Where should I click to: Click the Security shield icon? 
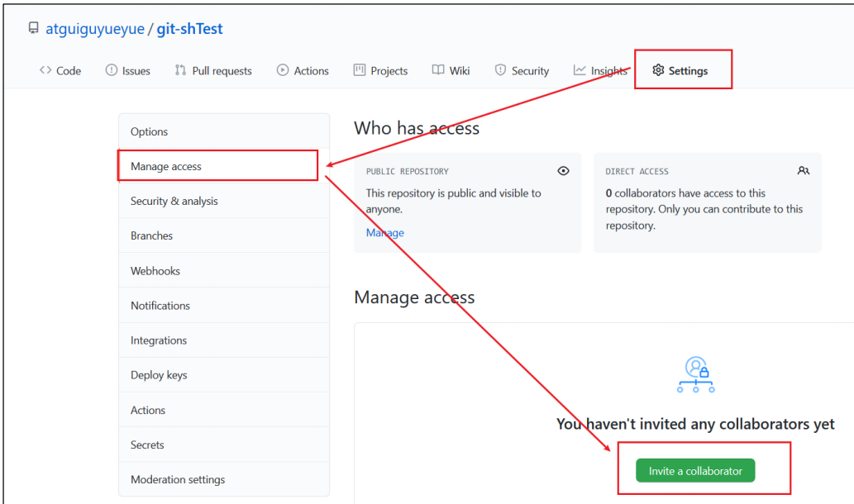(x=500, y=70)
